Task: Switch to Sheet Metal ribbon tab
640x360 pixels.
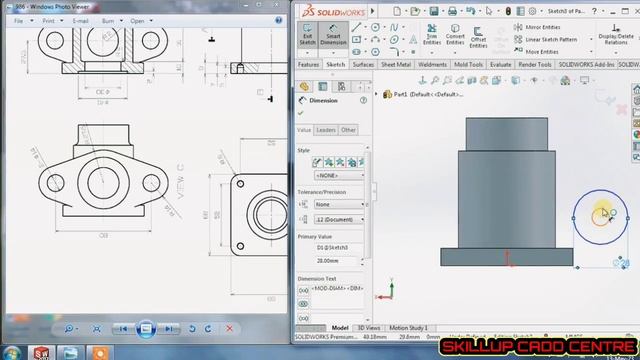Action: (x=396, y=64)
